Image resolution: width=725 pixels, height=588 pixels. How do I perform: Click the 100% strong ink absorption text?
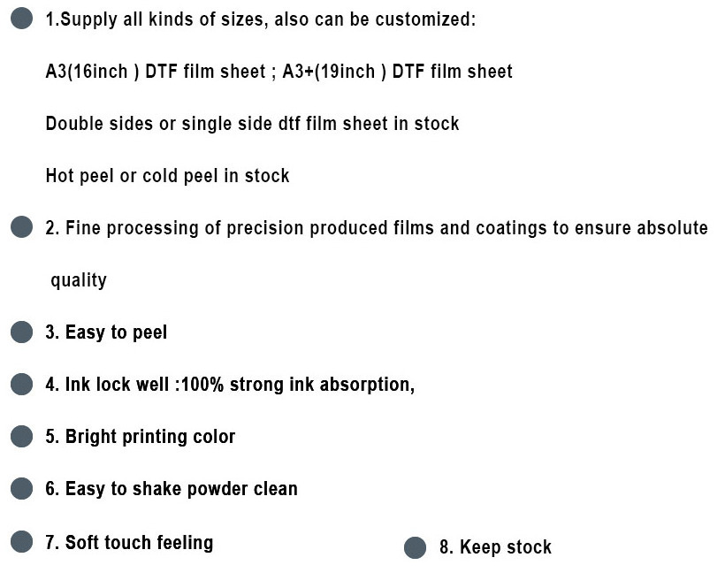297,385
